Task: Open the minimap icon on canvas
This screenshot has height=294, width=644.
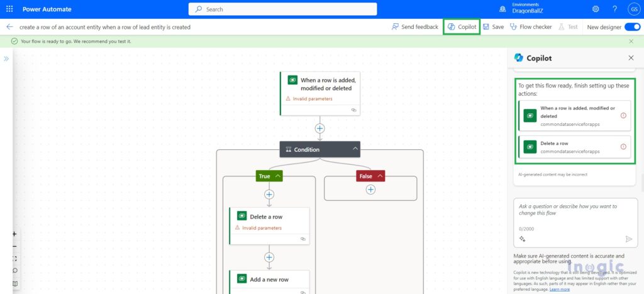Action: tap(15, 284)
